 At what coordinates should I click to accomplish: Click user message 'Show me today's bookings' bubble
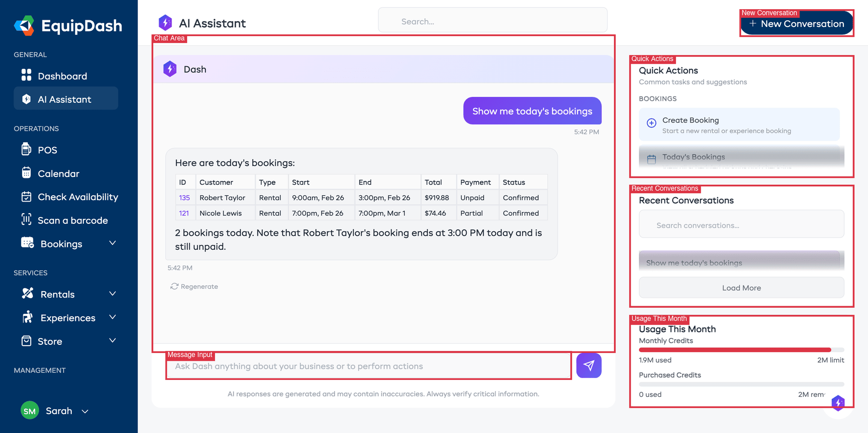532,111
